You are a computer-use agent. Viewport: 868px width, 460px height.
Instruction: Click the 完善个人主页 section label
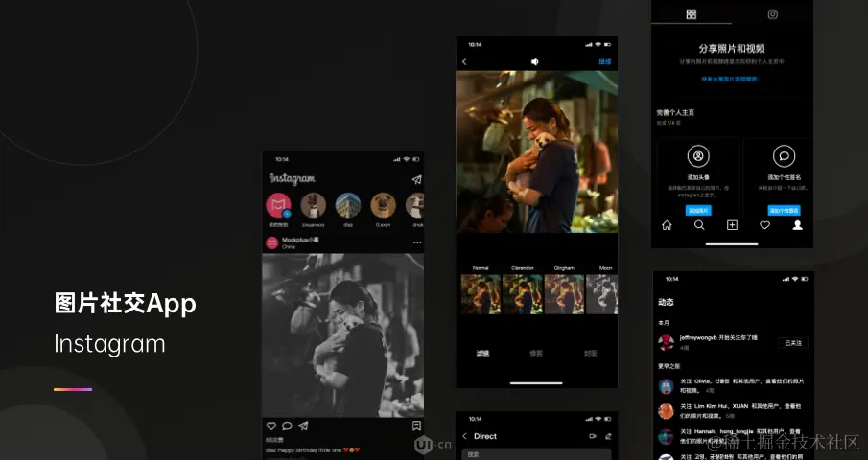[x=675, y=113]
